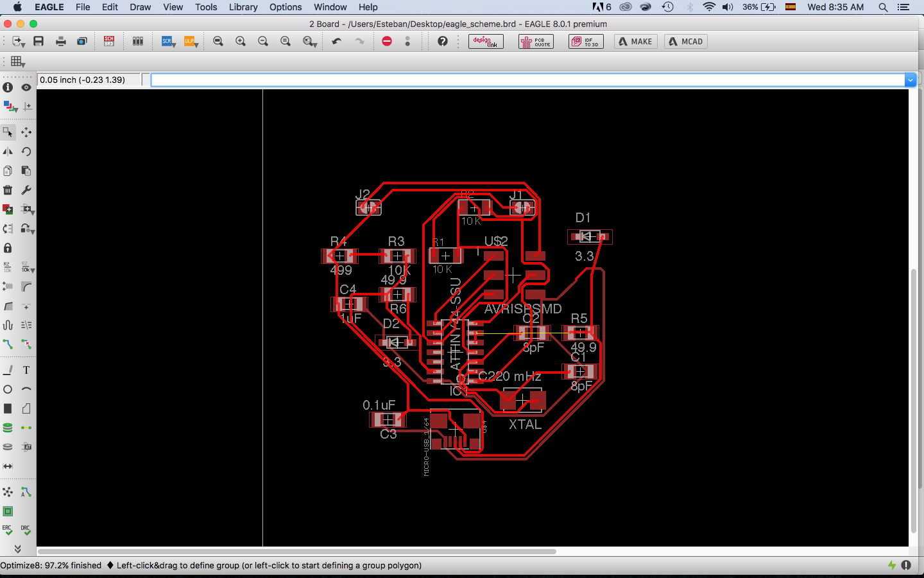The width and height of the screenshot is (924, 578).
Task: Select the Hole tool
Action: (x=8, y=447)
